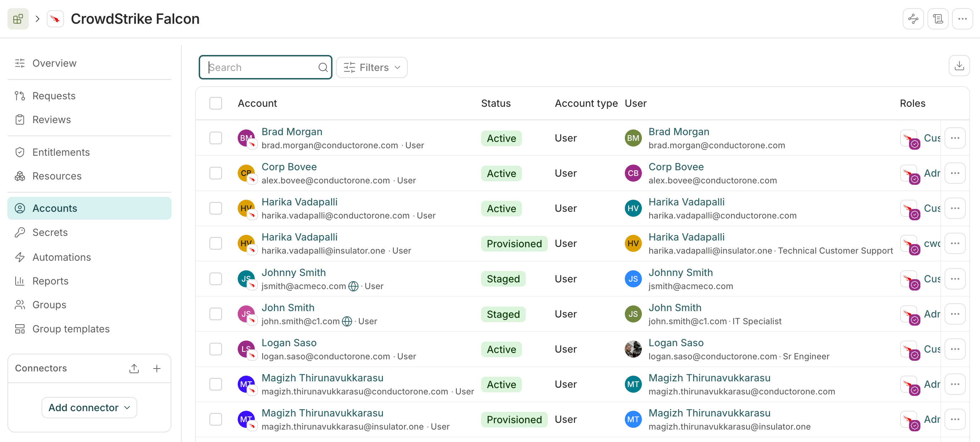
Task: Open Secrets in the sidebar
Action: (x=89, y=232)
